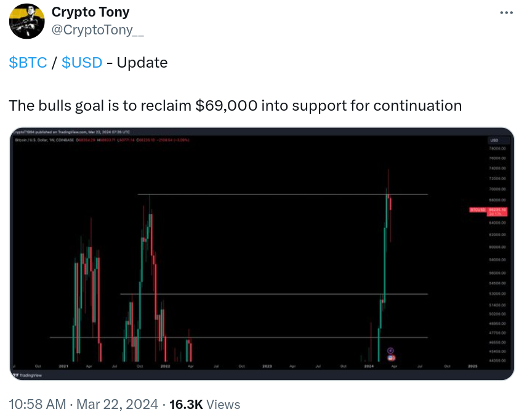The width and height of the screenshot is (519, 420).
Task: Click the purple event marker icon on chart
Action: click(390, 351)
